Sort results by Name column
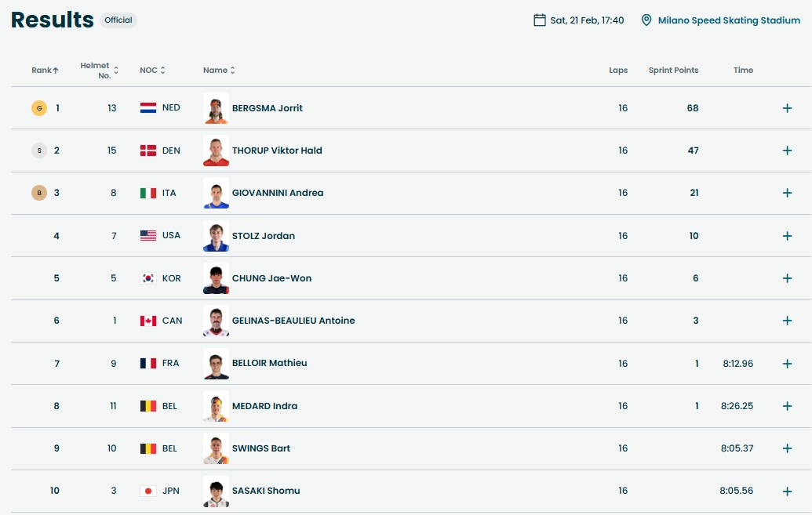The width and height of the screenshot is (812, 515). click(x=219, y=71)
